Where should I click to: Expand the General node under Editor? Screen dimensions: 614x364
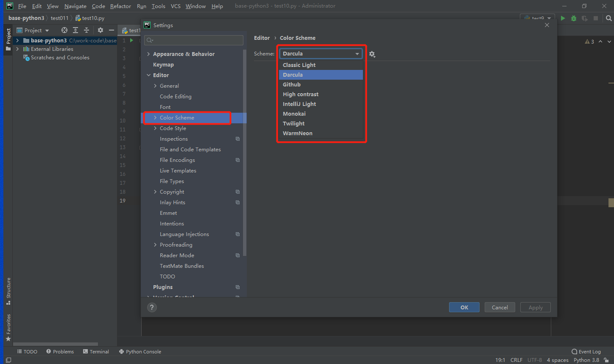(x=155, y=86)
